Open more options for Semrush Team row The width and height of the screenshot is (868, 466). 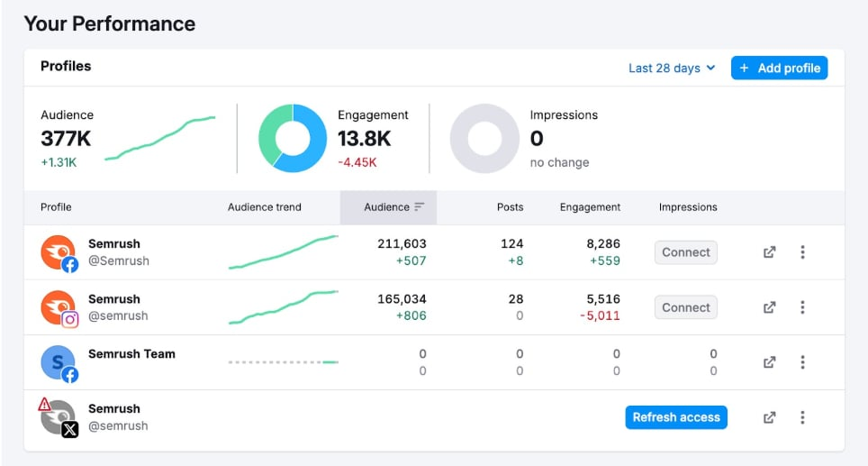[x=802, y=362]
